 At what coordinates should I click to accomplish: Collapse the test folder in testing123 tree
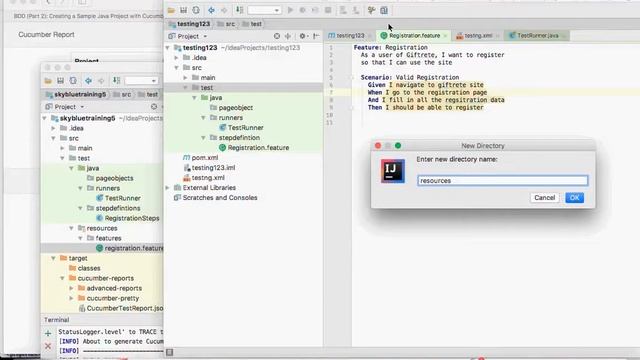pyautogui.click(x=185, y=88)
